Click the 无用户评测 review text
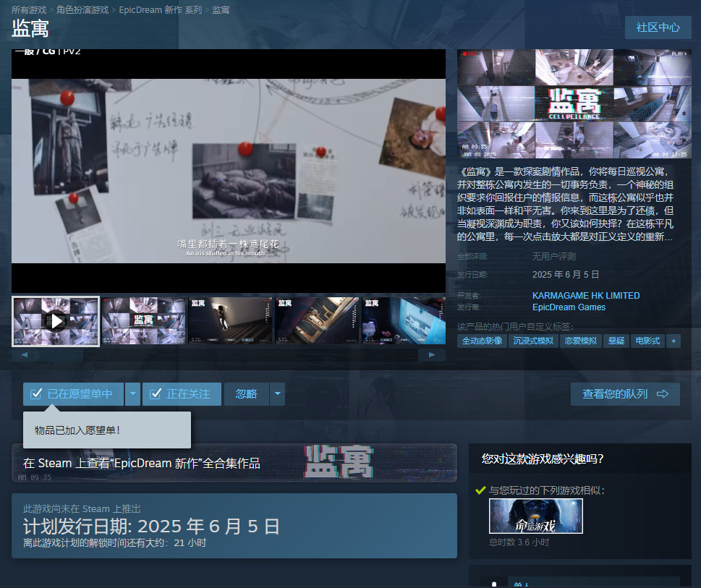The height and width of the screenshot is (588, 701). [x=554, y=257]
